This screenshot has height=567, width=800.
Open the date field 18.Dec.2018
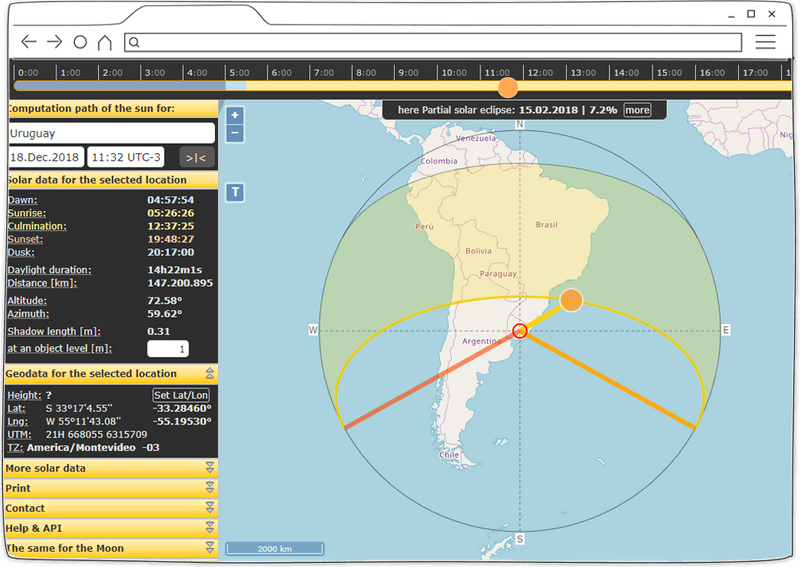pos(46,157)
